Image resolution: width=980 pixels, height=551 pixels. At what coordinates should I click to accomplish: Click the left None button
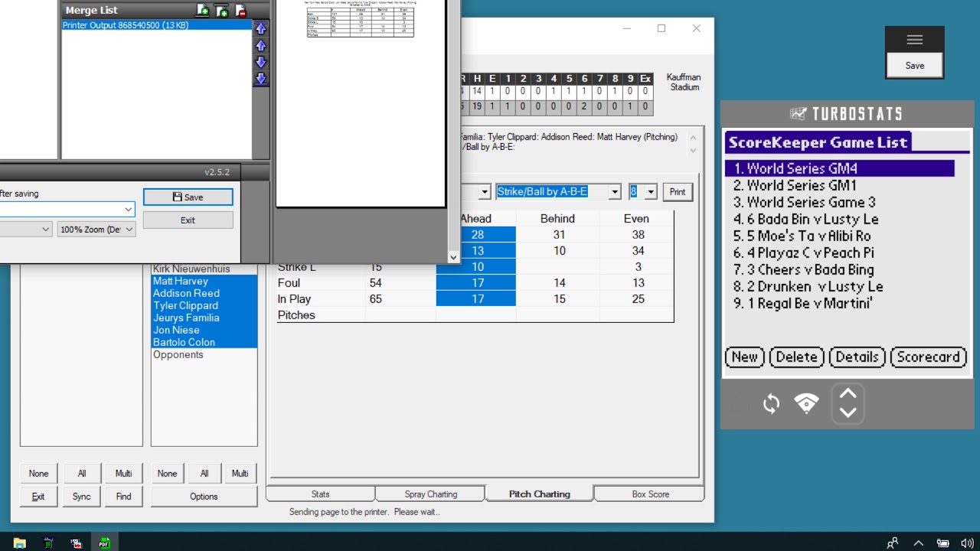point(38,473)
